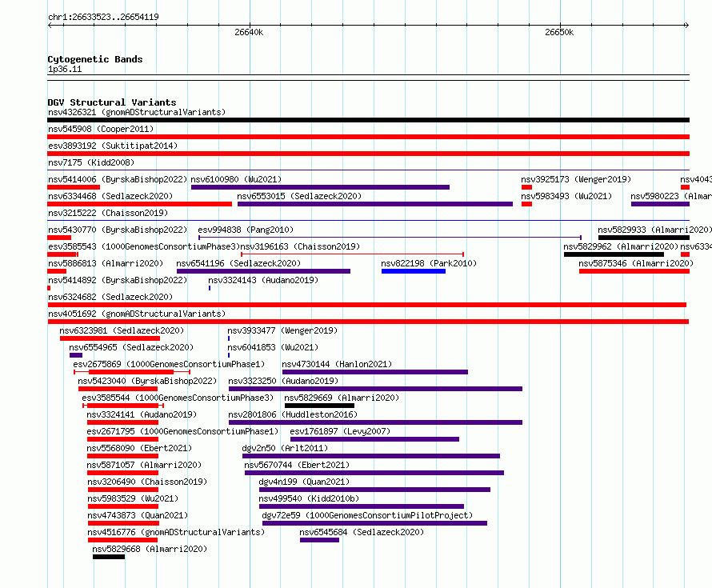712x588 pixels.
Task: Select nsv3324143 (Audano2019) label
Action: click(263, 280)
